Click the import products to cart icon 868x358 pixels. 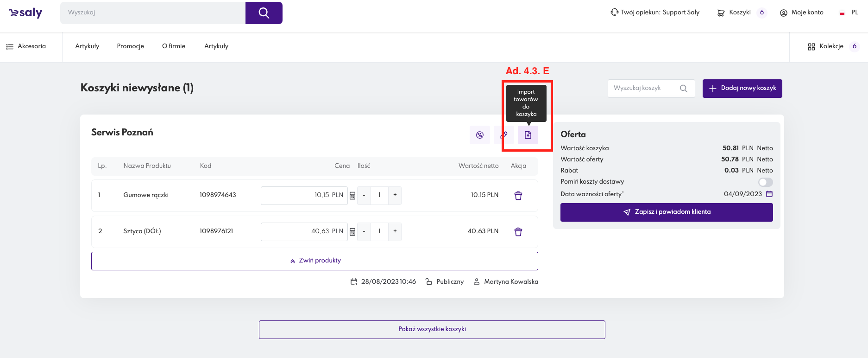coord(528,135)
